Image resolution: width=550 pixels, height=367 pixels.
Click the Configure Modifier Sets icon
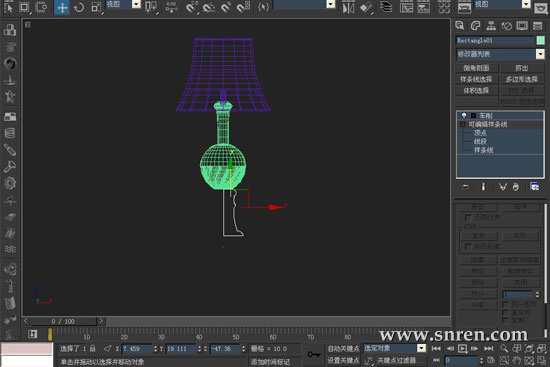click(x=534, y=187)
